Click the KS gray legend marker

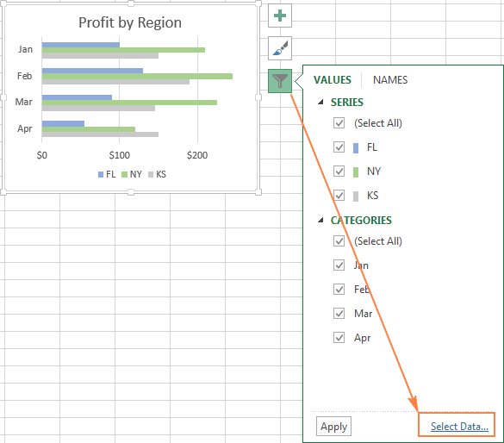tap(151, 175)
